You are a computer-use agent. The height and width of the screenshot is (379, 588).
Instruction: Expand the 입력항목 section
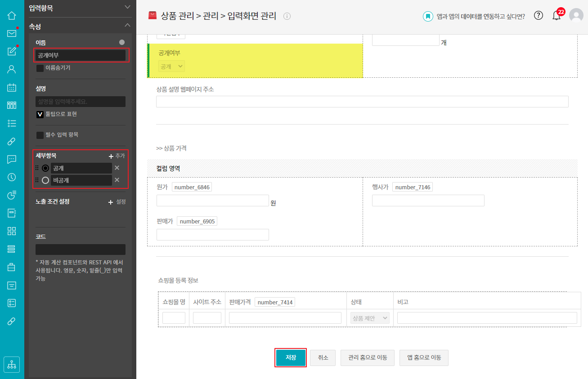(x=127, y=7)
